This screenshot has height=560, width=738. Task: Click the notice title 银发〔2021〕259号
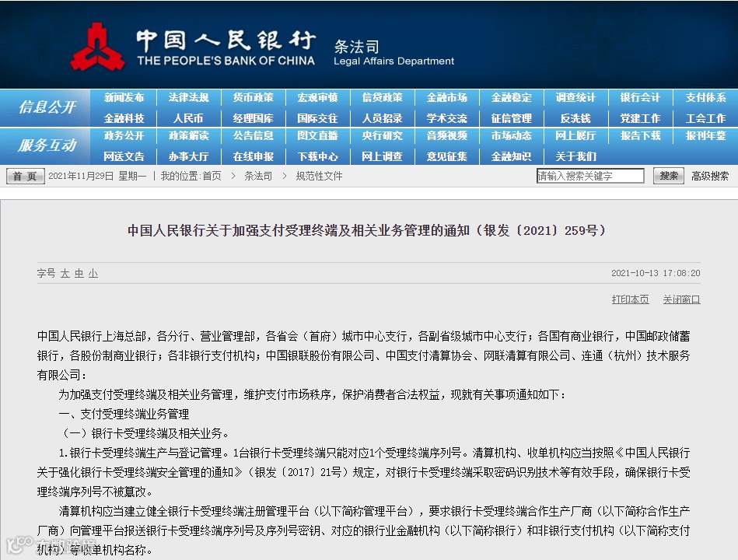click(x=368, y=230)
